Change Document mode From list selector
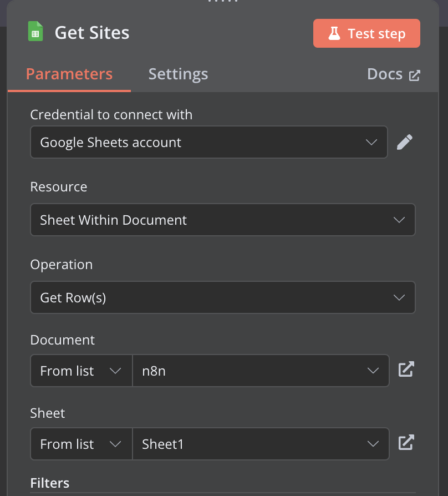This screenshot has height=496, width=448. pyautogui.click(x=82, y=371)
